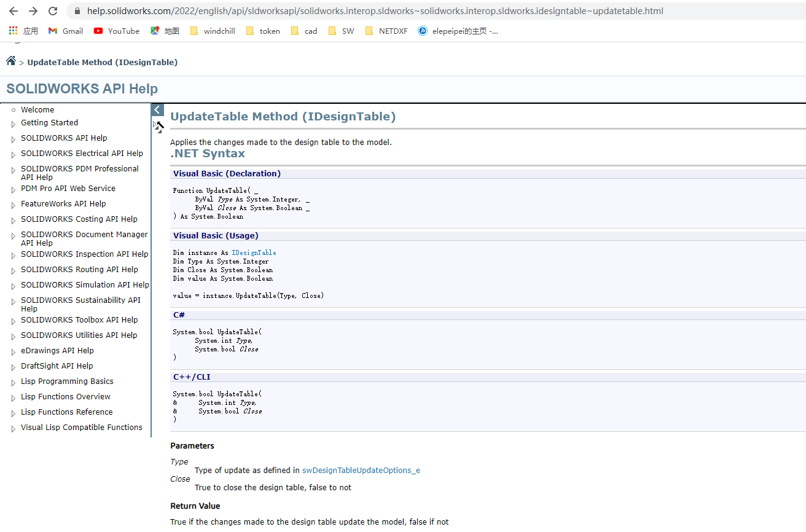Expand SOLIDWORKS Costing API Help arrow

pyautogui.click(x=14, y=221)
